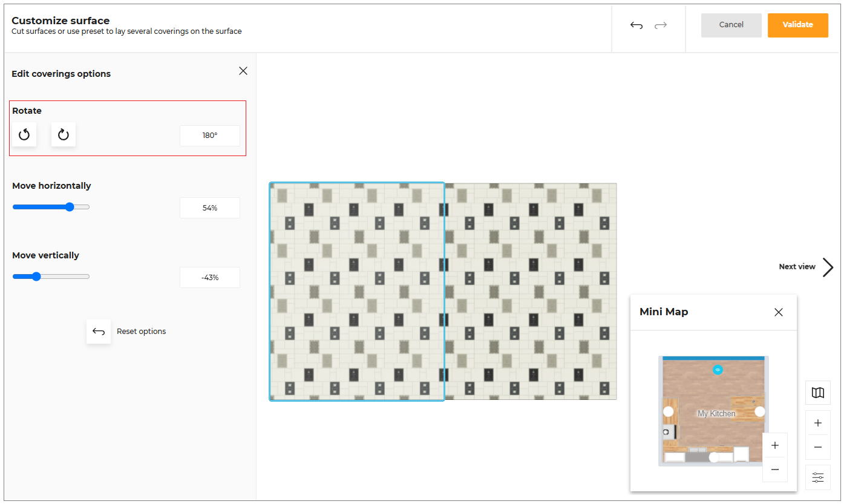The image size is (844, 504).
Task: Rotate the covering counterclockwise
Action: tap(24, 134)
